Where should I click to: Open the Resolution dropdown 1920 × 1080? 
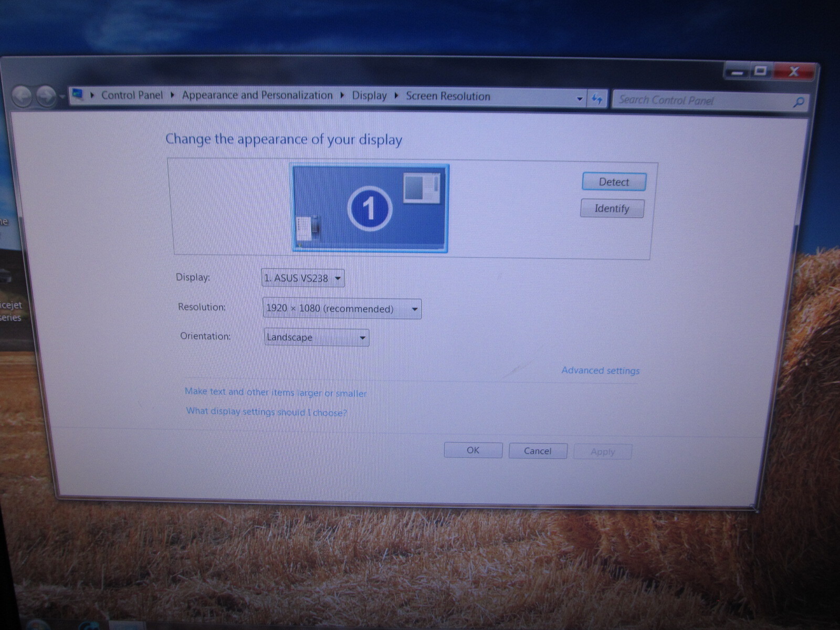pos(342,309)
